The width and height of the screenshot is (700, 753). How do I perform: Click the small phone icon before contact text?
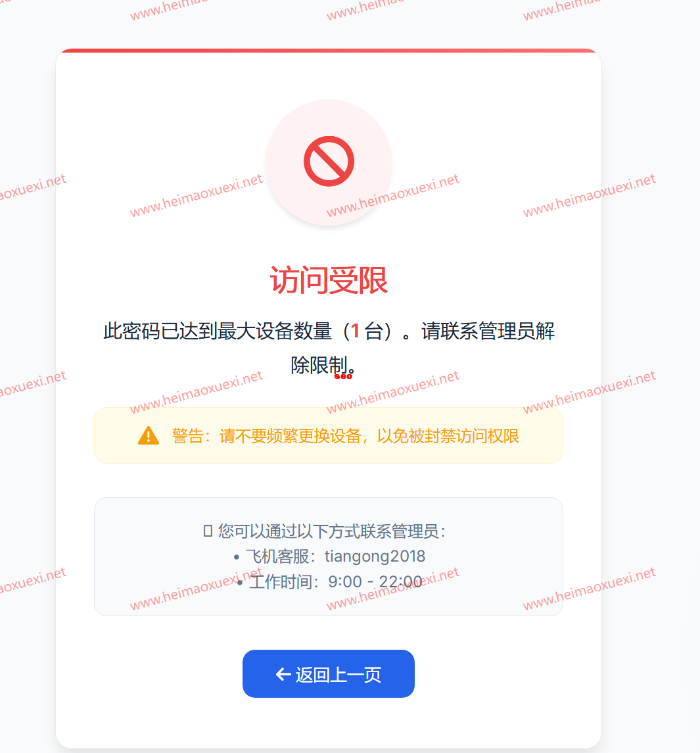[x=208, y=531]
